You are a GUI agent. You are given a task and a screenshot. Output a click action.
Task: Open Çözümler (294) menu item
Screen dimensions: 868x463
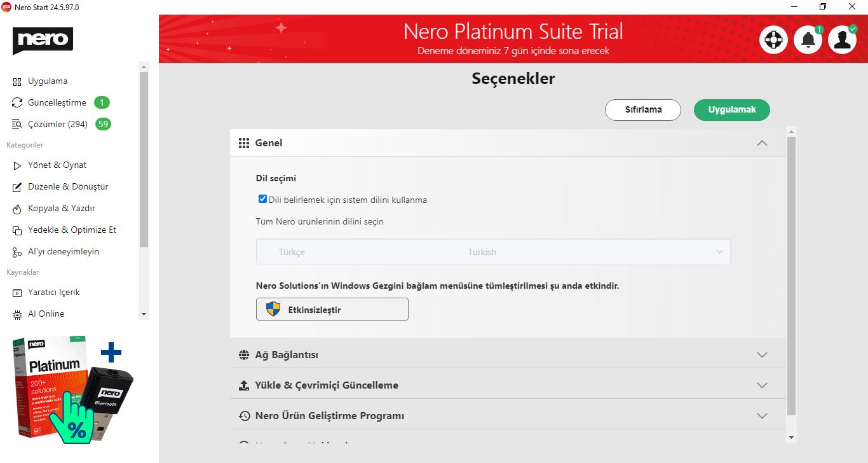click(58, 125)
